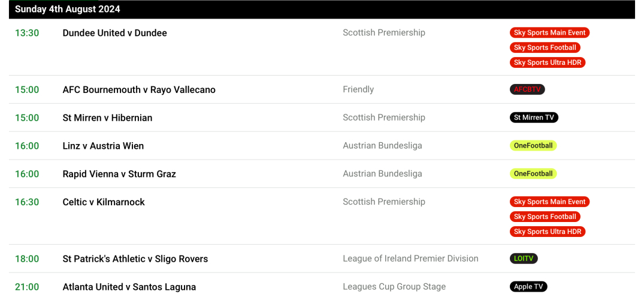Open the Celtic v Kilmarnock match
Image resolution: width=644 pixels, height=300 pixels.
(104, 202)
